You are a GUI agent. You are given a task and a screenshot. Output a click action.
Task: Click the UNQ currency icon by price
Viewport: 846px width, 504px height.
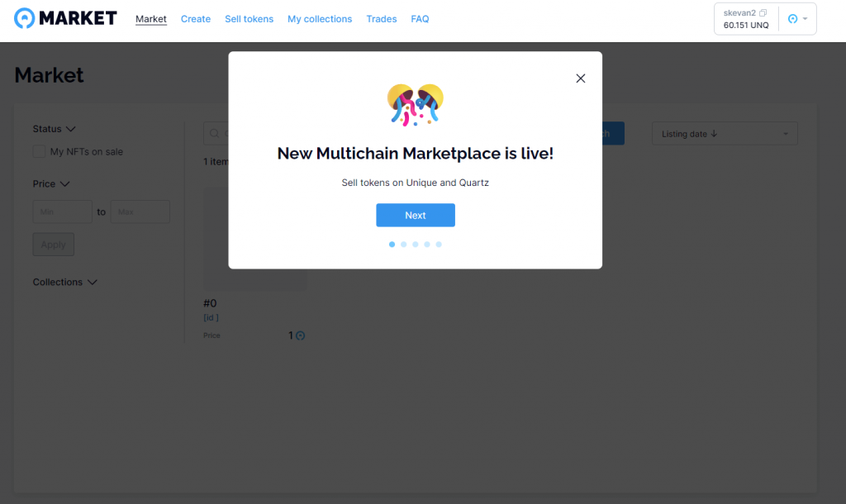[301, 335]
